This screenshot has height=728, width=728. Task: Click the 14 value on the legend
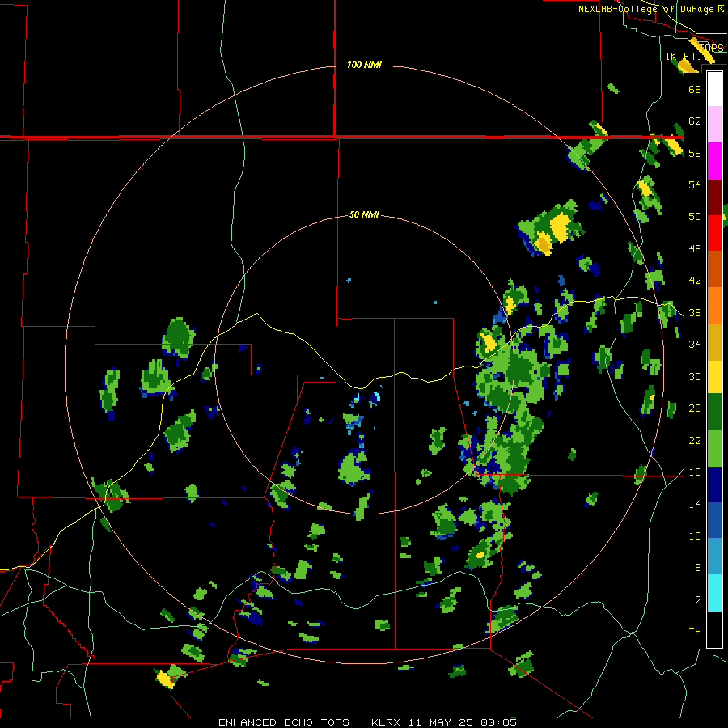tap(695, 504)
